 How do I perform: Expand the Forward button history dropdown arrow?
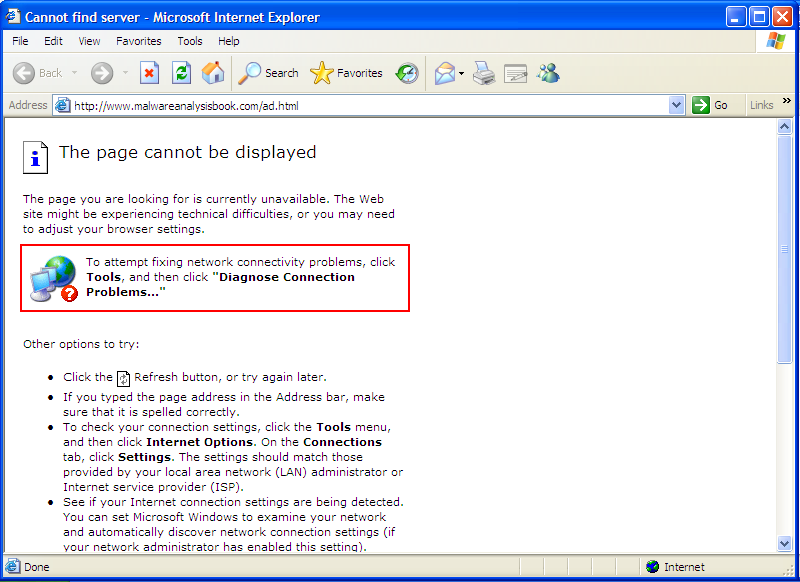pyautogui.click(x=125, y=73)
